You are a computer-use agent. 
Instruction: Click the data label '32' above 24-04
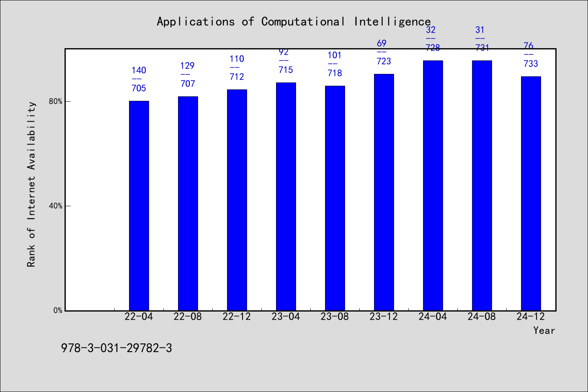(431, 30)
